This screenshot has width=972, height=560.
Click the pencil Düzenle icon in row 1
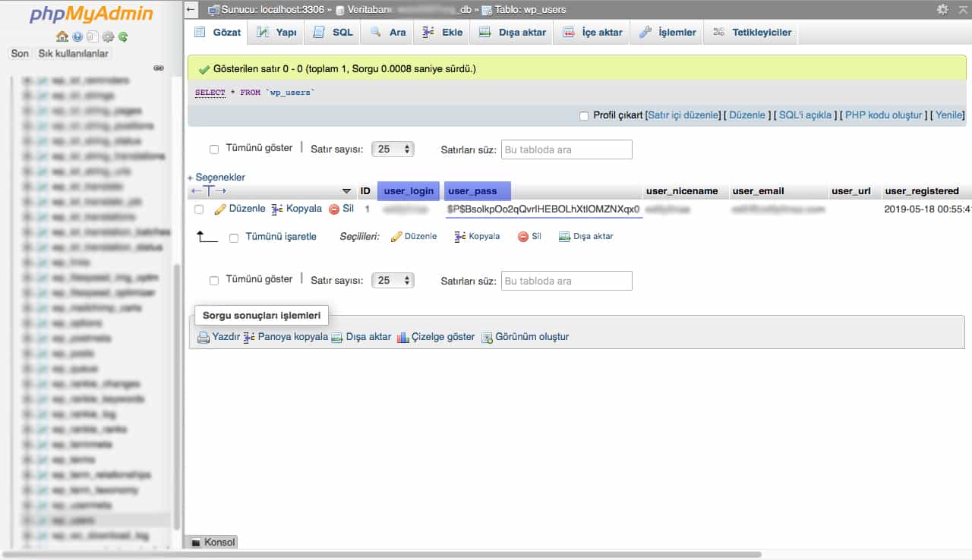[220, 209]
